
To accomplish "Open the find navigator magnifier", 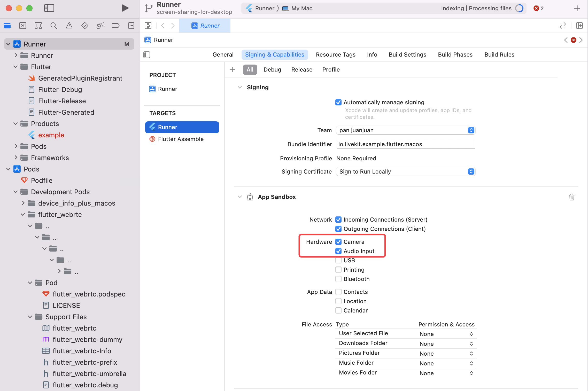I will pos(54,26).
